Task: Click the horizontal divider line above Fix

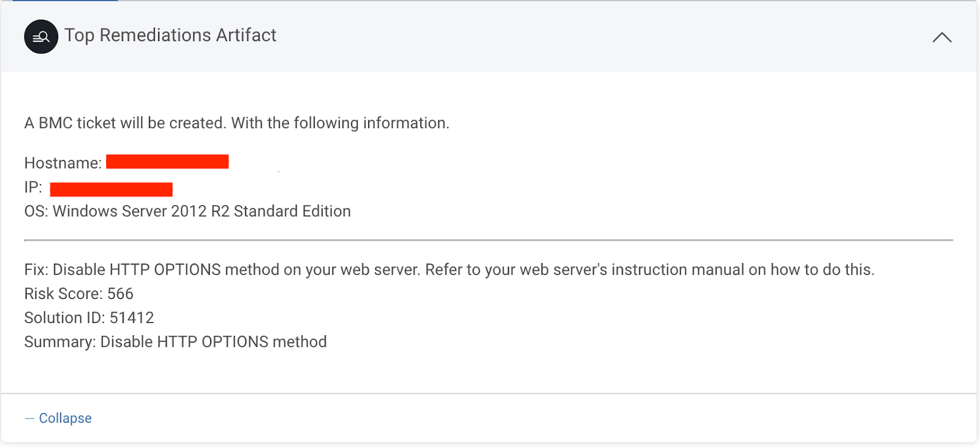Action: pos(488,240)
